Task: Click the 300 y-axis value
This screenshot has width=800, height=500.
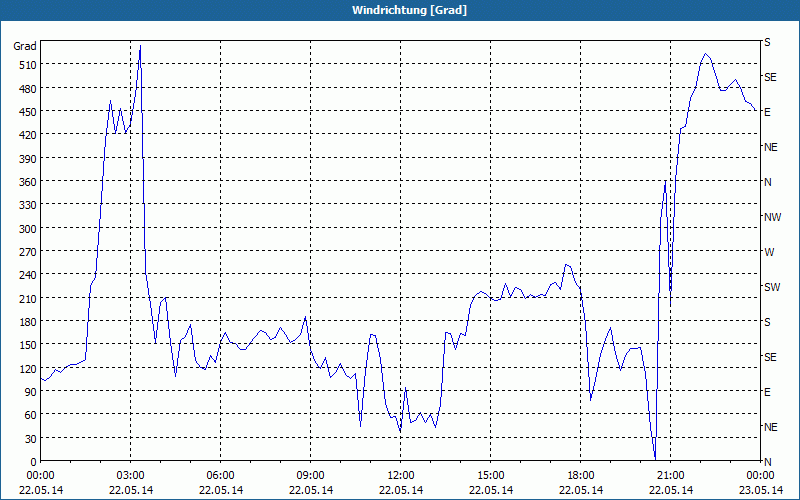Action: (28, 229)
